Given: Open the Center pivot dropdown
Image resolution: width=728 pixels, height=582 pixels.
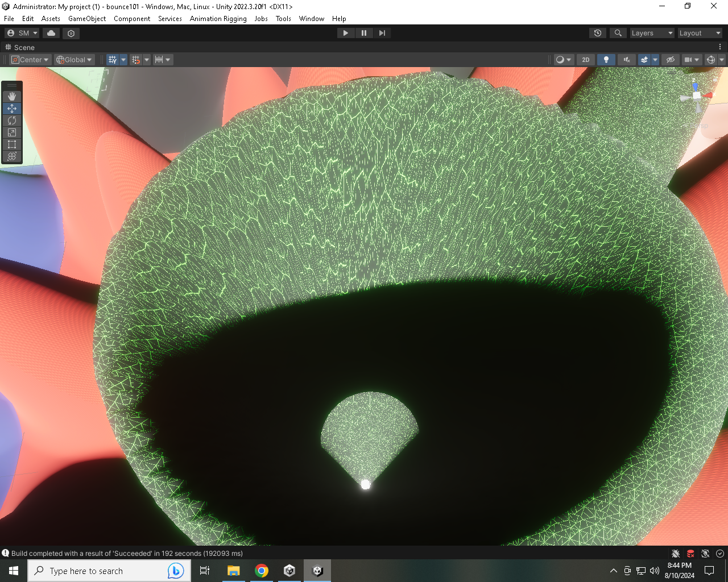Looking at the screenshot, I should point(30,60).
